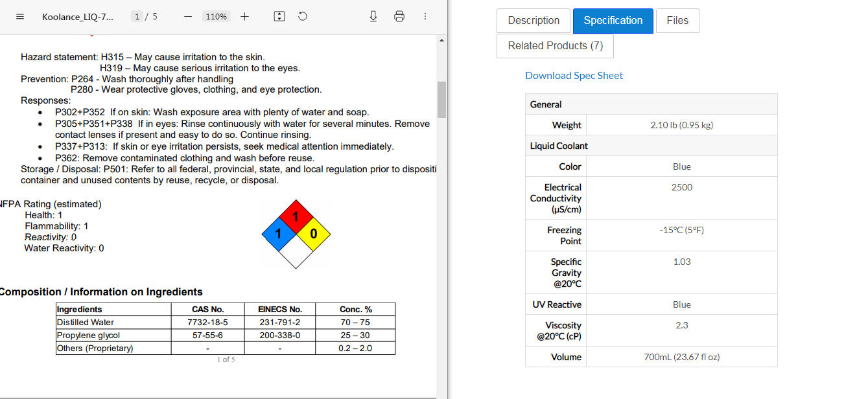Click the Water Reactivity: 0 line

pyautogui.click(x=64, y=248)
